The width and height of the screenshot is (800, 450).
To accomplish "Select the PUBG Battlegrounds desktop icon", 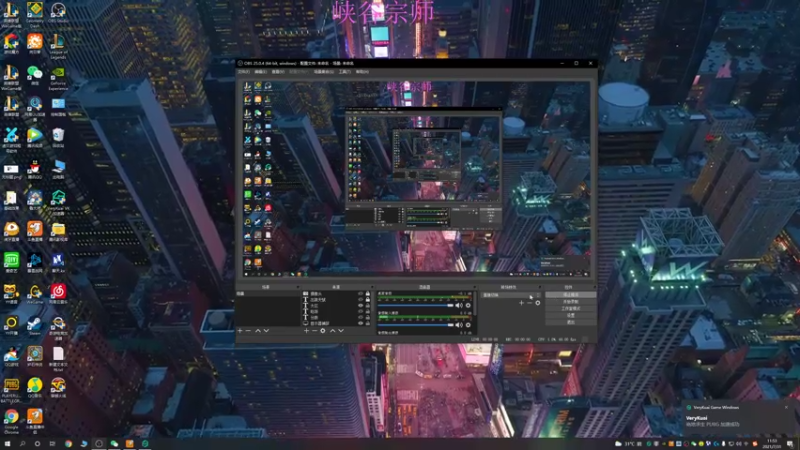I will pyautogui.click(x=11, y=390).
